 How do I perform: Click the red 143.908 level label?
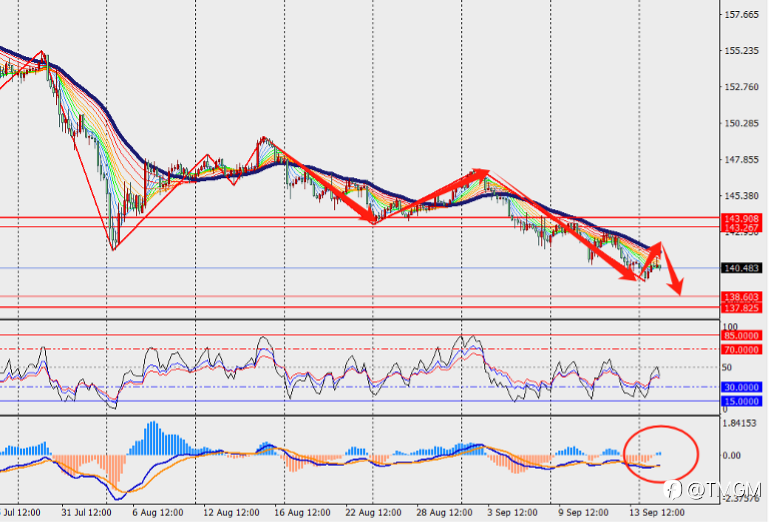[x=742, y=219]
